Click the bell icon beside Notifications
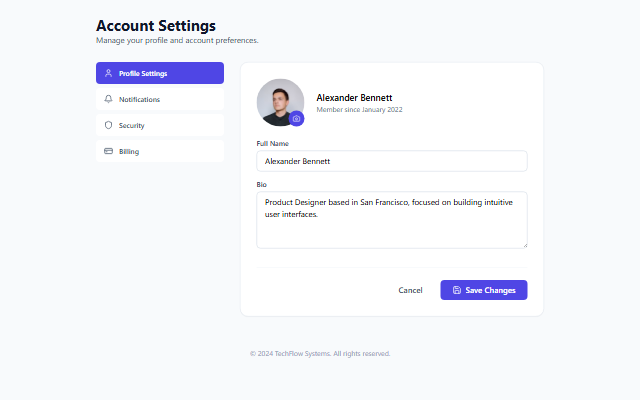This screenshot has height=400, width=640. (x=108, y=99)
